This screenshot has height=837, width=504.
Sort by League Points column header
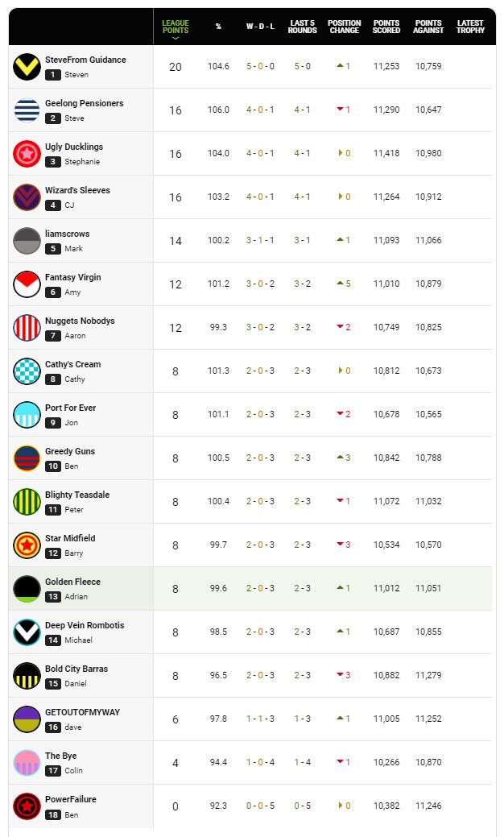[176, 27]
